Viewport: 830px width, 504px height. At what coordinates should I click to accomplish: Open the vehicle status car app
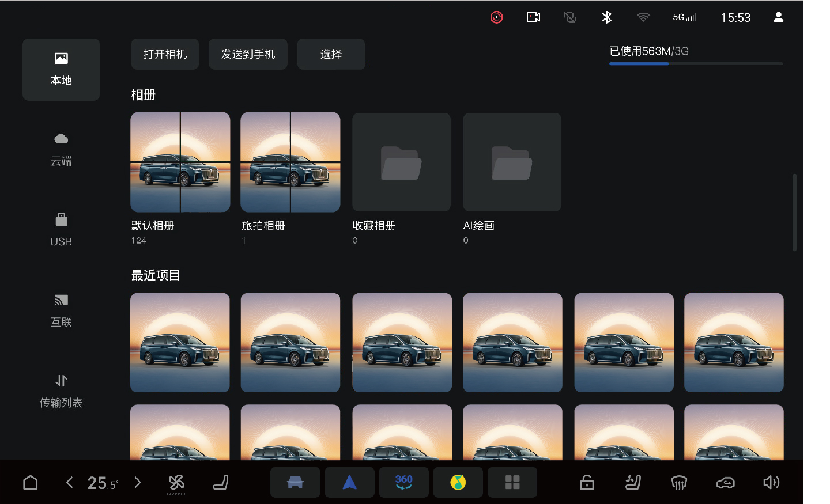click(x=295, y=482)
